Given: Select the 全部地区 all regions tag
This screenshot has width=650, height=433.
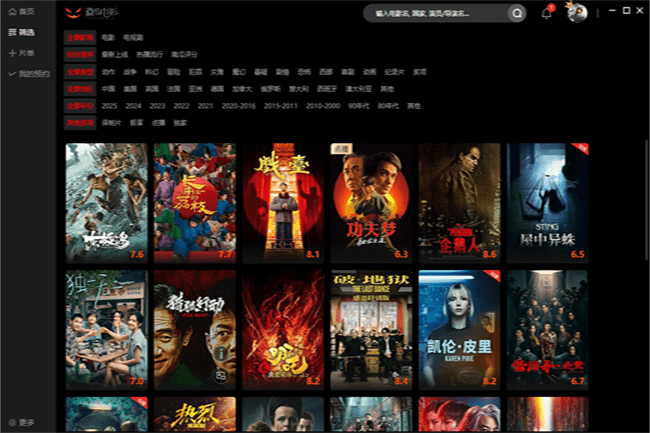Looking at the screenshot, I should 80,89.
